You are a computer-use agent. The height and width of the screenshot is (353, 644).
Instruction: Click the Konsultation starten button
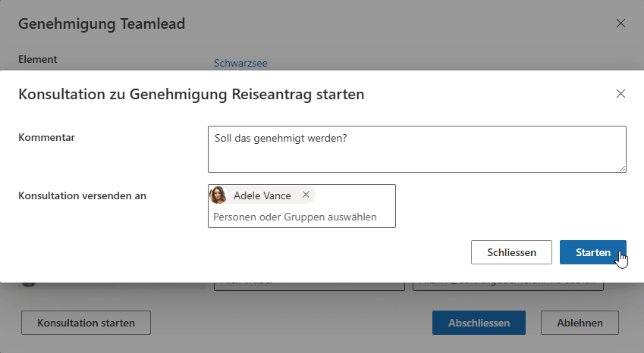pos(86,323)
